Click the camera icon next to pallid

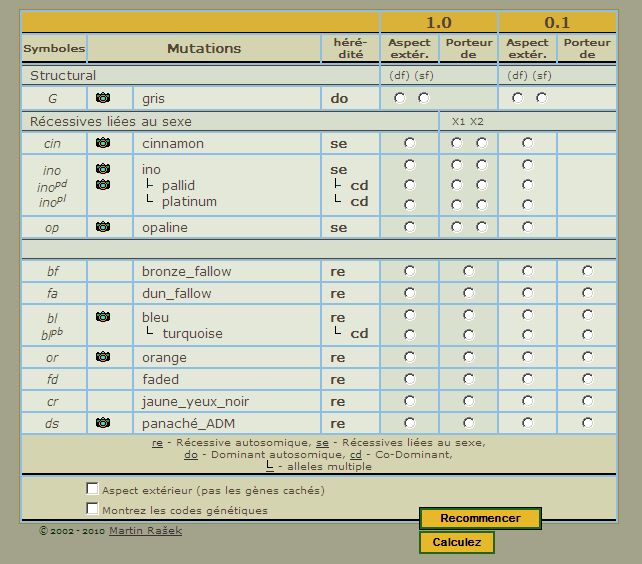[102, 185]
